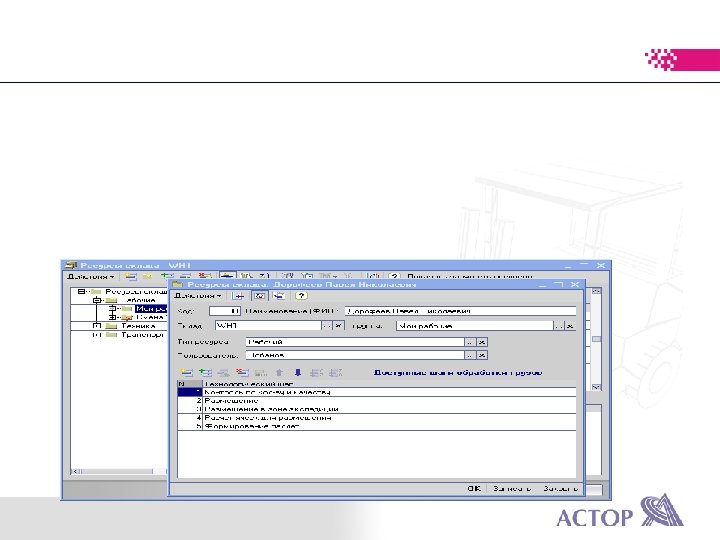Click the icon left of help in the card dialog
The height and width of the screenshot is (540, 720).
pyautogui.click(x=279, y=296)
